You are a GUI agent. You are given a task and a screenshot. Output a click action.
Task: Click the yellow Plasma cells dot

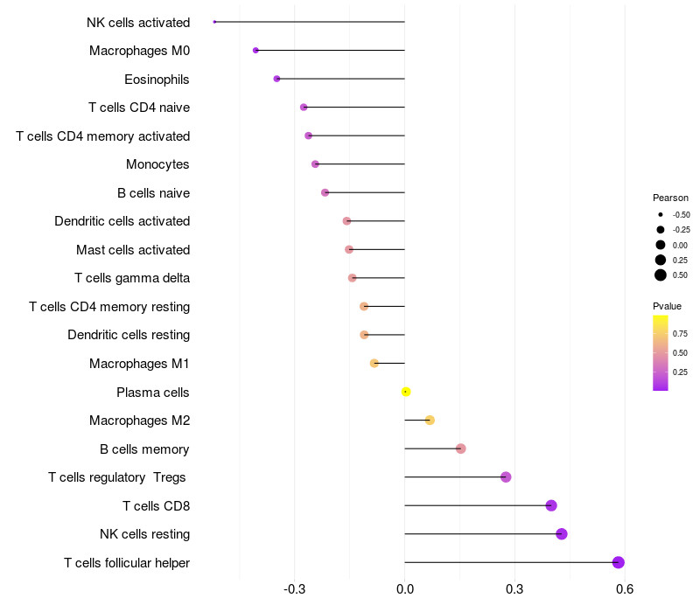(406, 392)
